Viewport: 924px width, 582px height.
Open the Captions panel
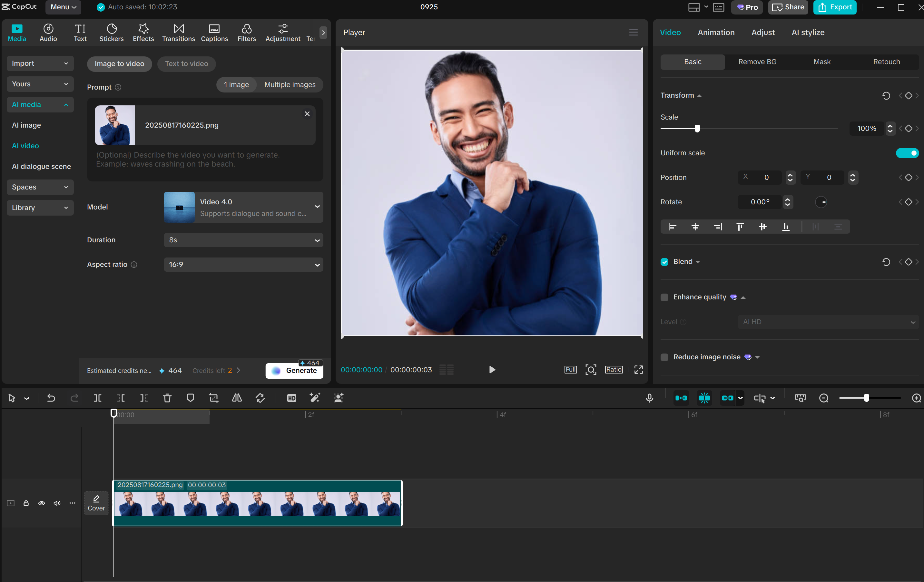click(x=214, y=32)
